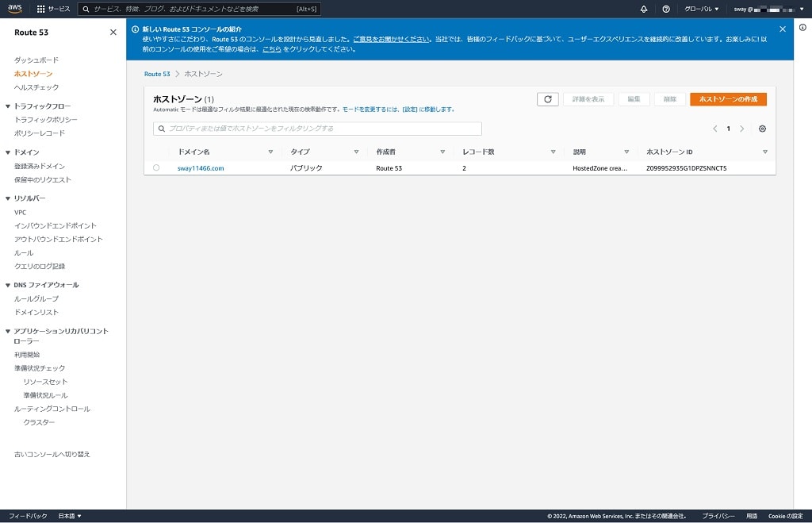Viewport: 812px width, 523px height.
Task: Open ヘルスチェック in the sidebar
Action: click(36, 87)
